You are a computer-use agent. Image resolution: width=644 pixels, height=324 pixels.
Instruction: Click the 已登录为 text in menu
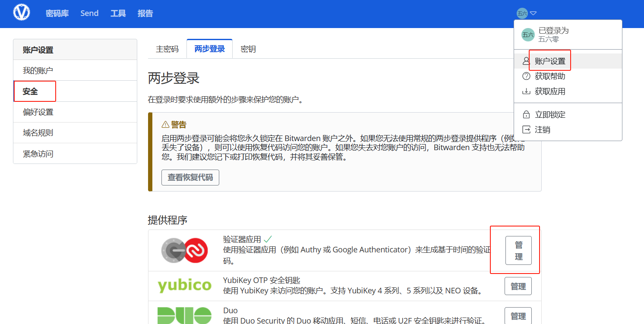click(553, 31)
